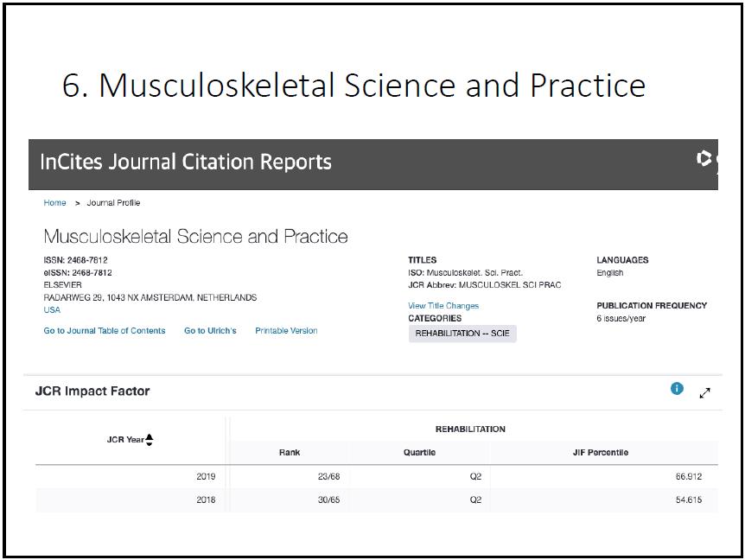Expand the JCR Impact Factor panel with arrows icon
Screen dimensions: 745x560
pos(704,393)
